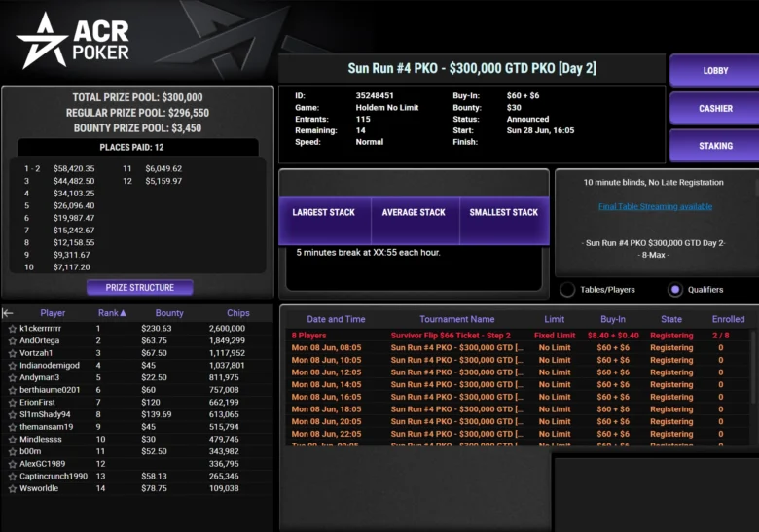Viewport: 759px width, 532px height.
Task: Sort the list by Player column header
Action: [x=53, y=313]
